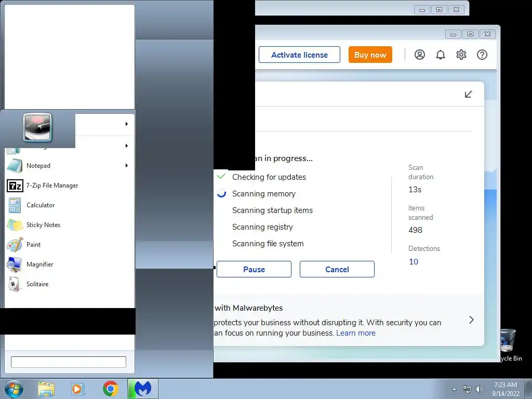Screen dimensions: 532x399
Task: Click the Checking for updates checkmark
Action: coord(221,177)
